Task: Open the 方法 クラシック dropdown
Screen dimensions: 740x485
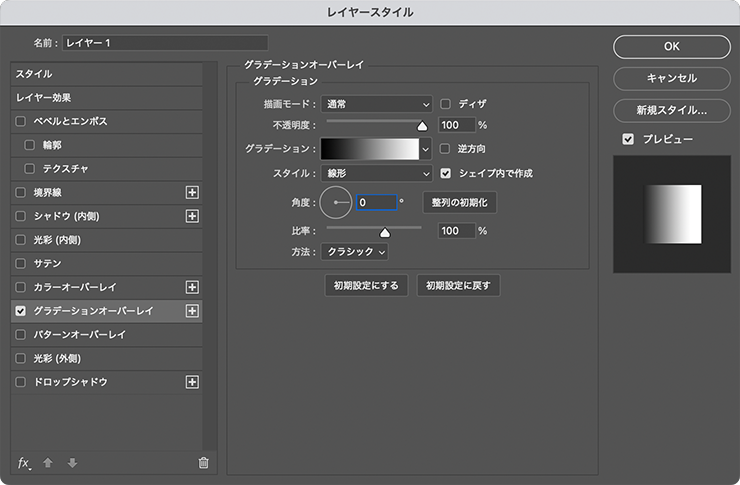Action: point(356,252)
